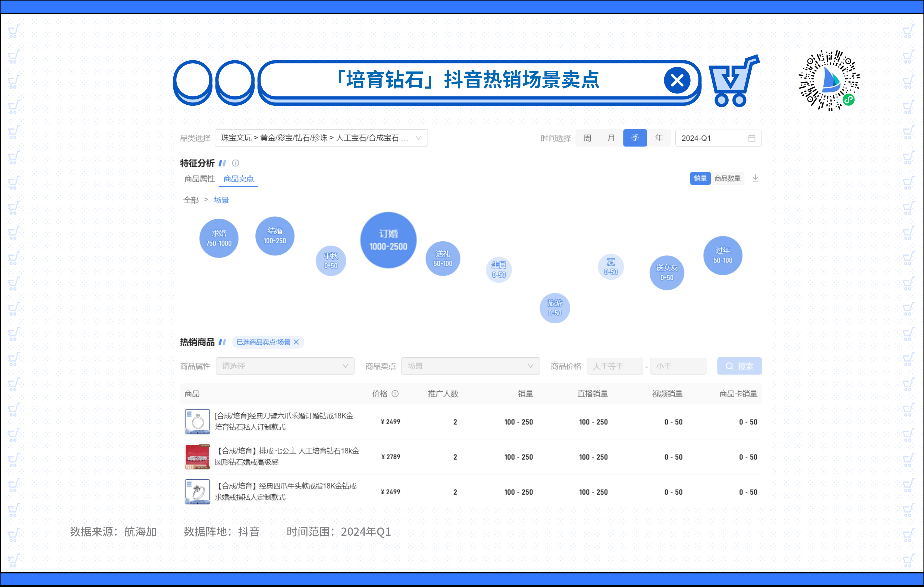
Task: Remove the 已选商品卖点:场景 filter tag
Action: [x=296, y=342]
